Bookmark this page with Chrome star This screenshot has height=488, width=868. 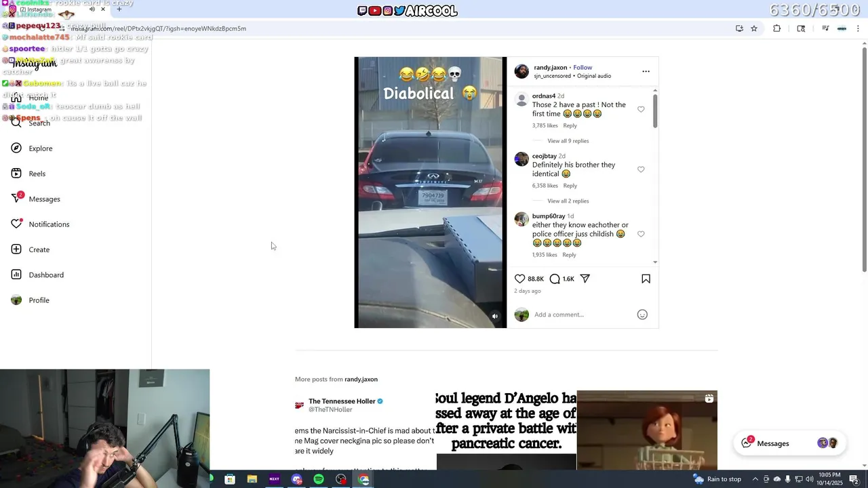tap(754, 28)
